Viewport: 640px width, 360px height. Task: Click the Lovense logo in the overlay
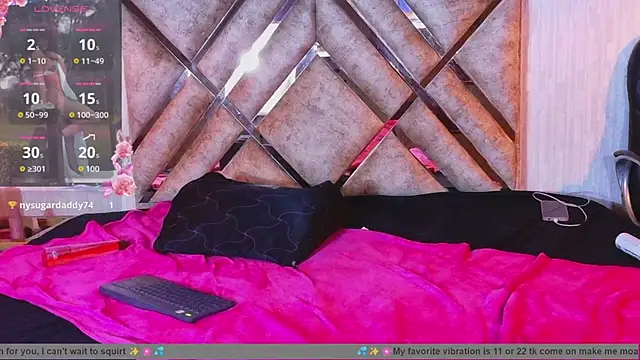[x=61, y=9]
